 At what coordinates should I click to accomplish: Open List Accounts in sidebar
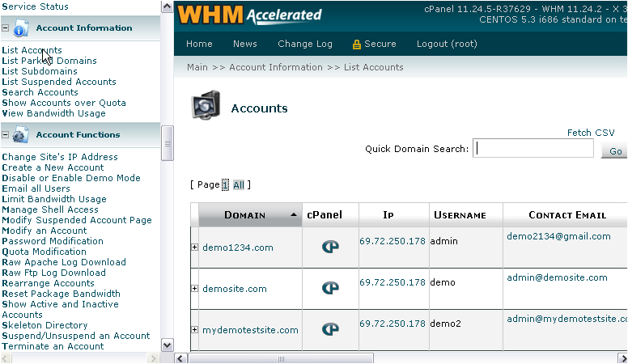click(32, 50)
